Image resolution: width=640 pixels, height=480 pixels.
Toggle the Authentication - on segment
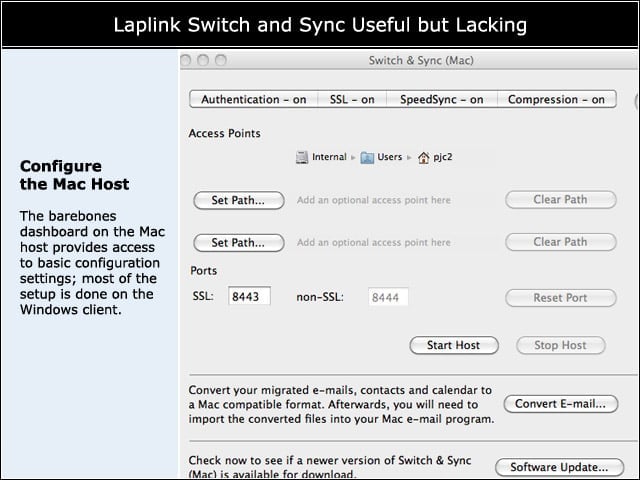click(x=253, y=99)
